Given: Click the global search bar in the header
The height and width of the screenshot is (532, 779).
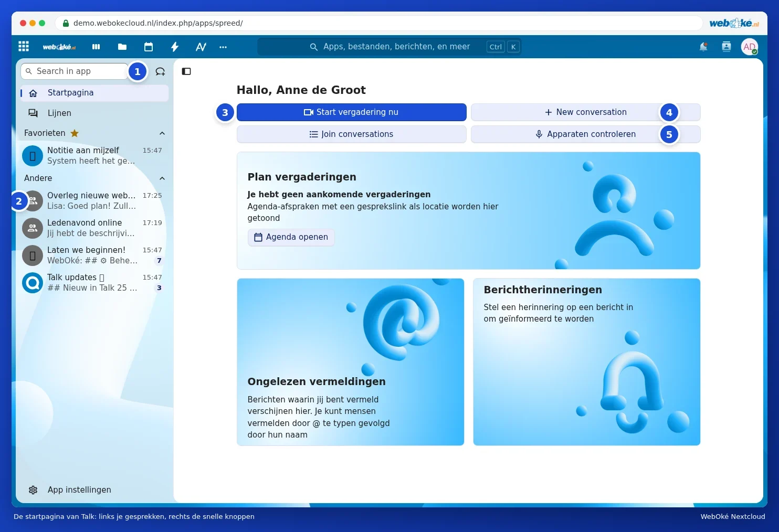Looking at the screenshot, I should coord(389,47).
